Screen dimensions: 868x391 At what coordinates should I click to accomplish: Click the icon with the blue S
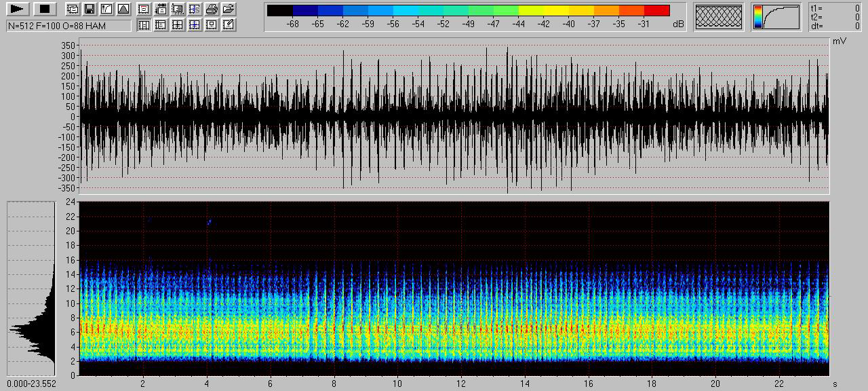195,9
